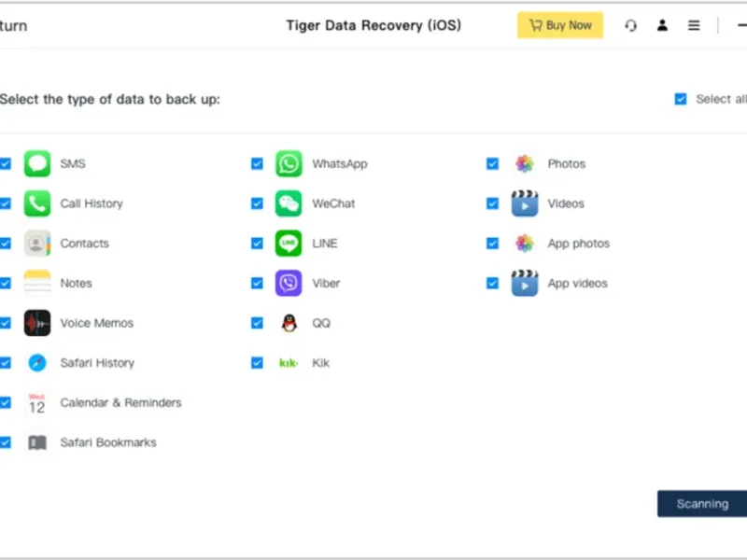Click the 'Voice Memos' label
This screenshot has width=747, height=560.
(x=97, y=323)
